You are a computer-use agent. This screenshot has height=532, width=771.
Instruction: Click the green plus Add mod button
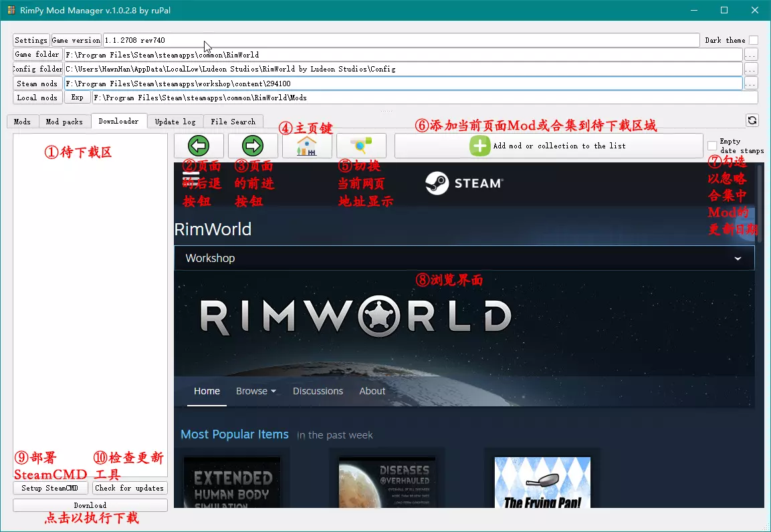[x=549, y=146]
